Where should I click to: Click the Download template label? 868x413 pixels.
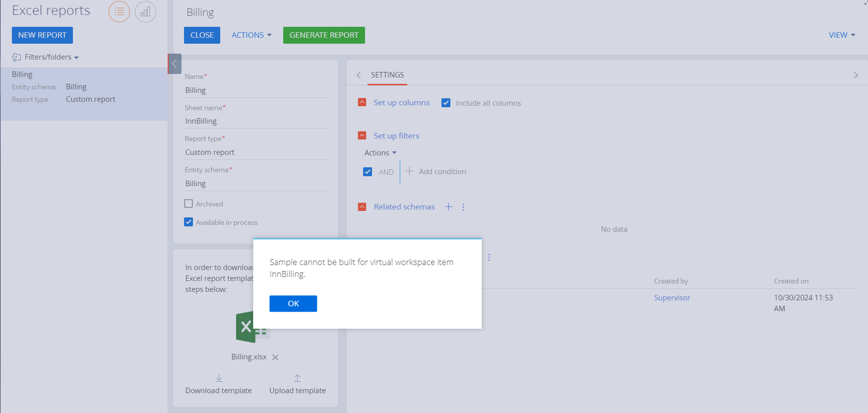tap(219, 391)
